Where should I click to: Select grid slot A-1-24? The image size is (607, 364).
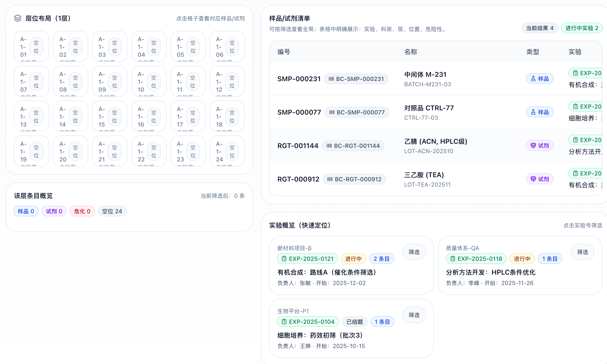pyautogui.click(x=227, y=151)
